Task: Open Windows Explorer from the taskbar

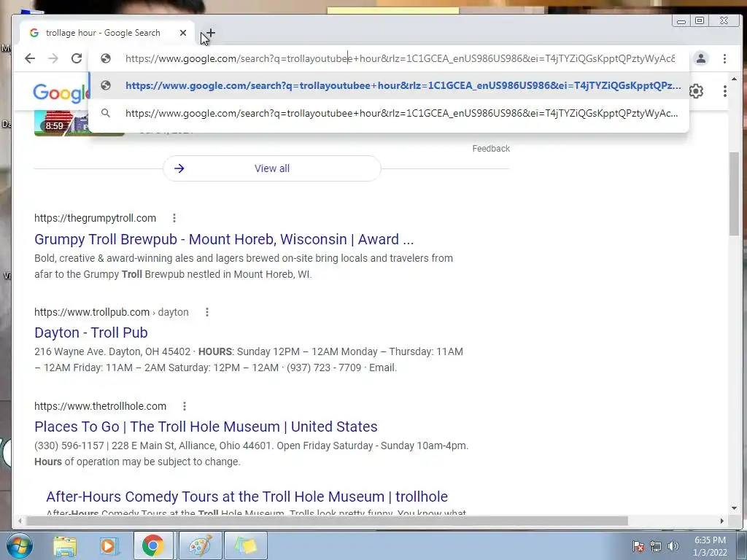Action: (64, 545)
